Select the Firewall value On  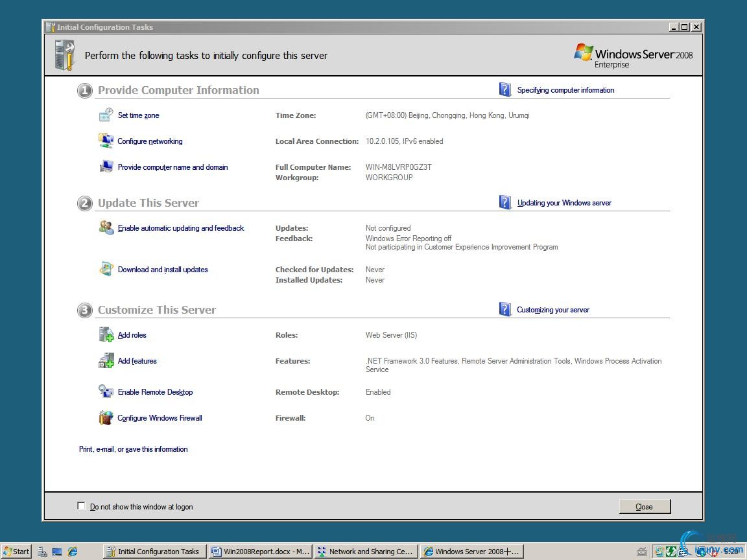(370, 418)
